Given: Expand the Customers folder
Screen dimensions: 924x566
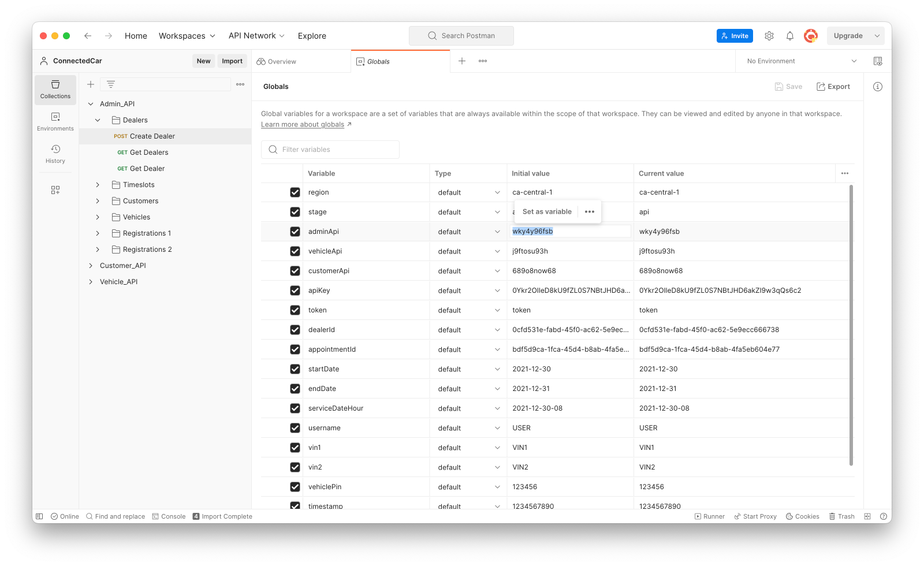Looking at the screenshot, I should click(98, 201).
